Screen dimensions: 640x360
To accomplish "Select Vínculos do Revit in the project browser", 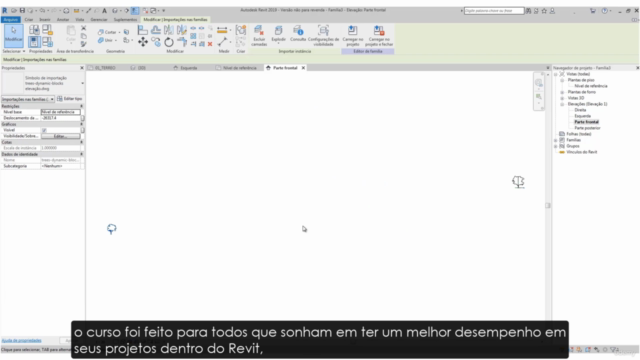I will tap(582, 152).
